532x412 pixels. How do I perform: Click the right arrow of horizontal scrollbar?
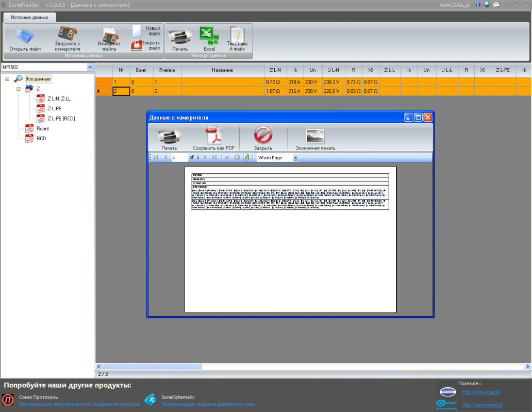point(527,367)
